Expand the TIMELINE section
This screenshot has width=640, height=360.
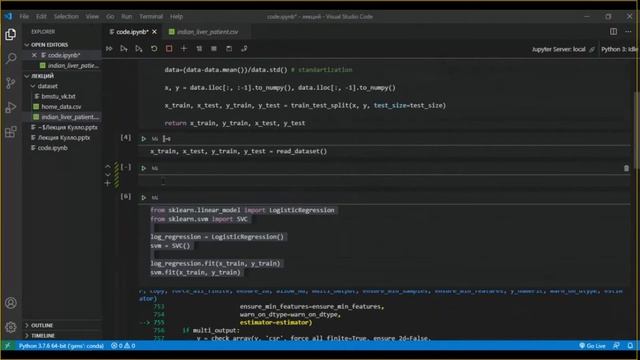point(27,336)
